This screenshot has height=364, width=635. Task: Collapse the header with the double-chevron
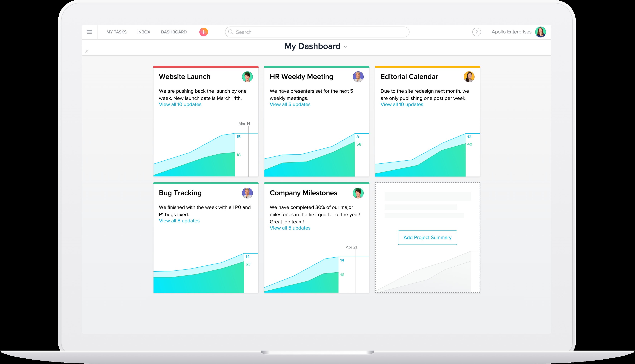point(87,51)
